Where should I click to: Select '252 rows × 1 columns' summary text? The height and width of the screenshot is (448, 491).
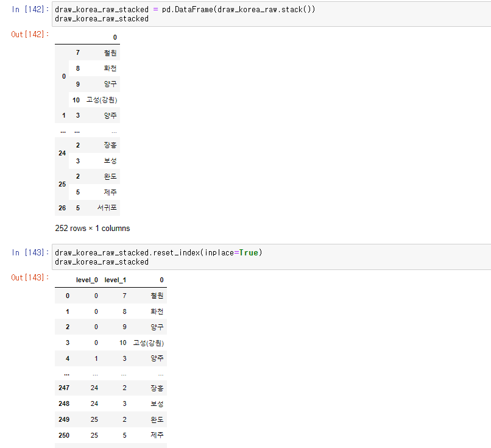coord(93,229)
